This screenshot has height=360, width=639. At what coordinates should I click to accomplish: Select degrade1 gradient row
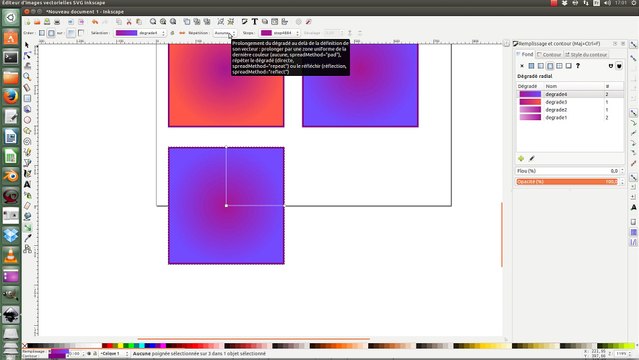point(570,117)
